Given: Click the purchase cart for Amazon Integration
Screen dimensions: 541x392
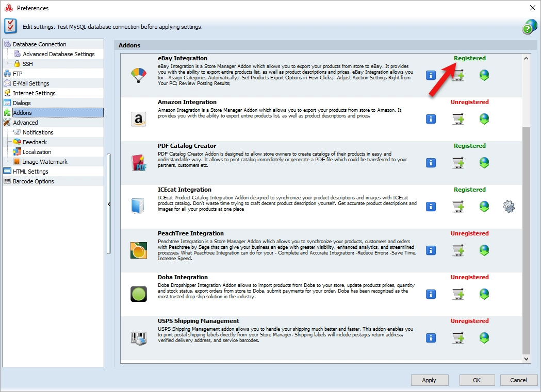Looking at the screenshot, I should (458, 119).
